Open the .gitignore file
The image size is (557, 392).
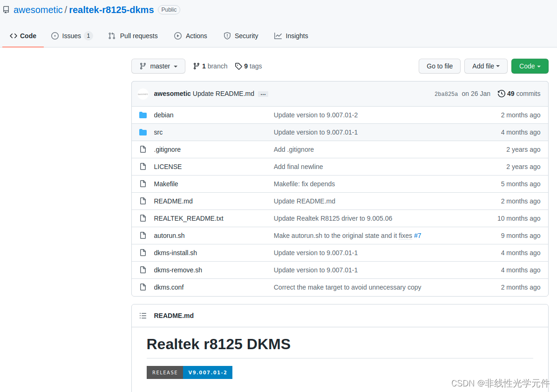[x=167, y=149]
